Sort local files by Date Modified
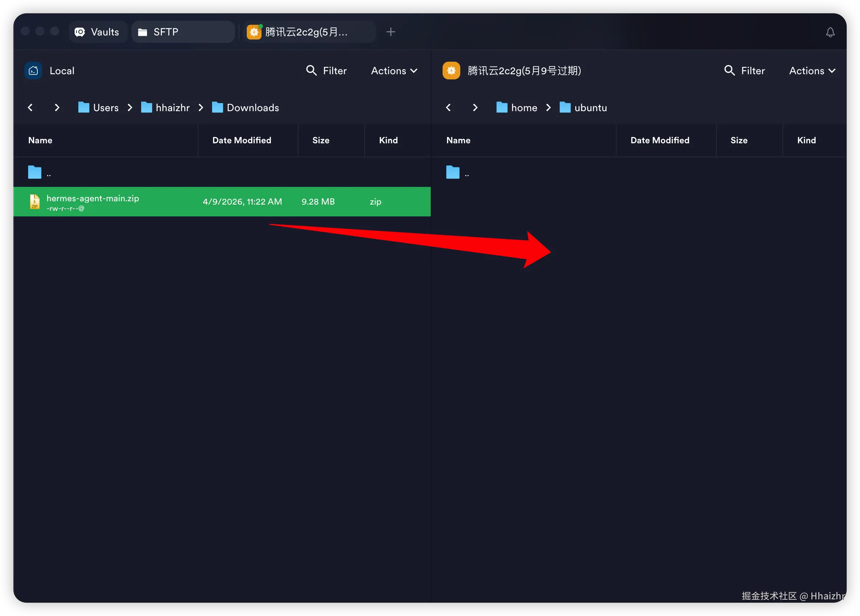 click(242, 140)
